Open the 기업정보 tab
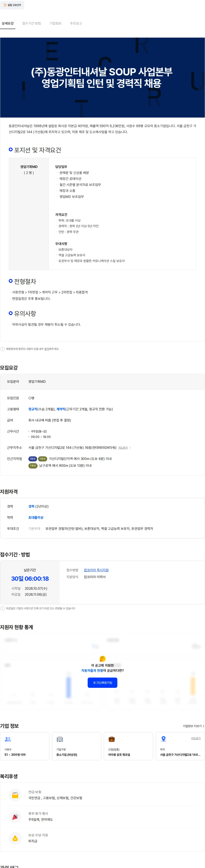 55,23
